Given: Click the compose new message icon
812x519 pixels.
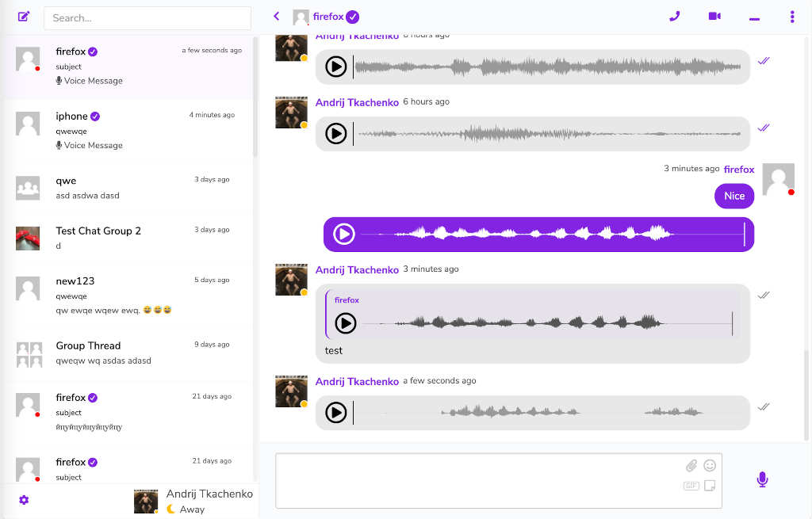Looking at the screenshot, I should pyautogui.click(x=24, y=17).
